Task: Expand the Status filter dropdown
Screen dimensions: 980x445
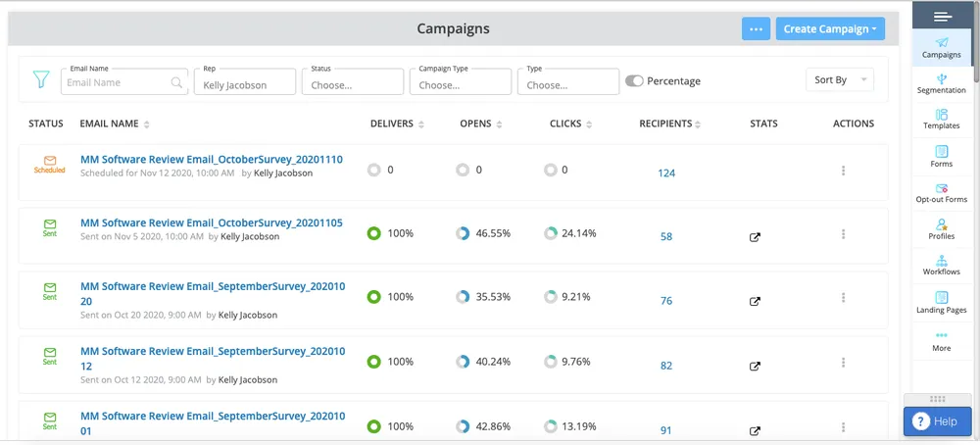Action: tap(353, 84)
